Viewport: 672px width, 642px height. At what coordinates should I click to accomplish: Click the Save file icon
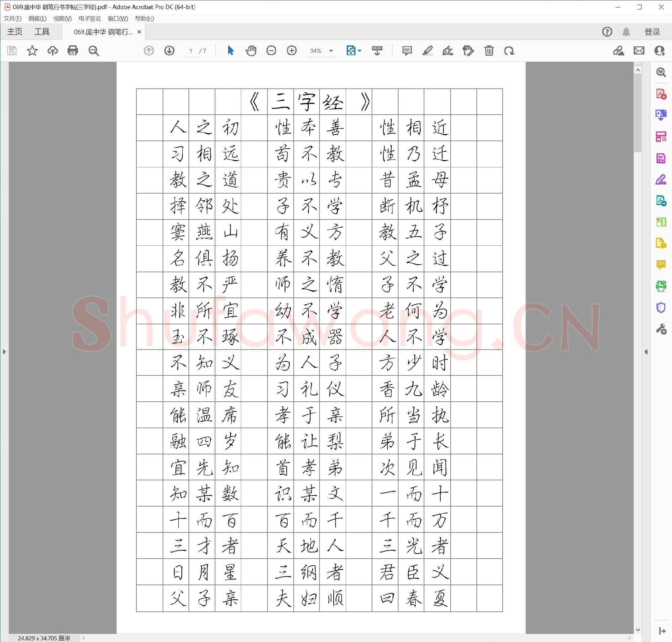12,51
